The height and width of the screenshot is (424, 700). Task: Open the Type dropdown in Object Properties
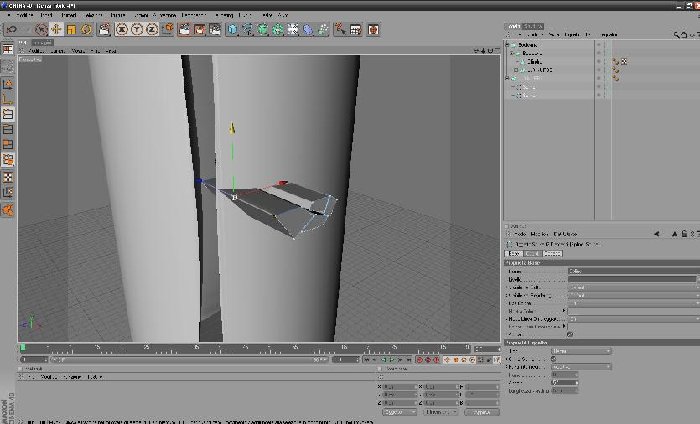click(581, 351)
